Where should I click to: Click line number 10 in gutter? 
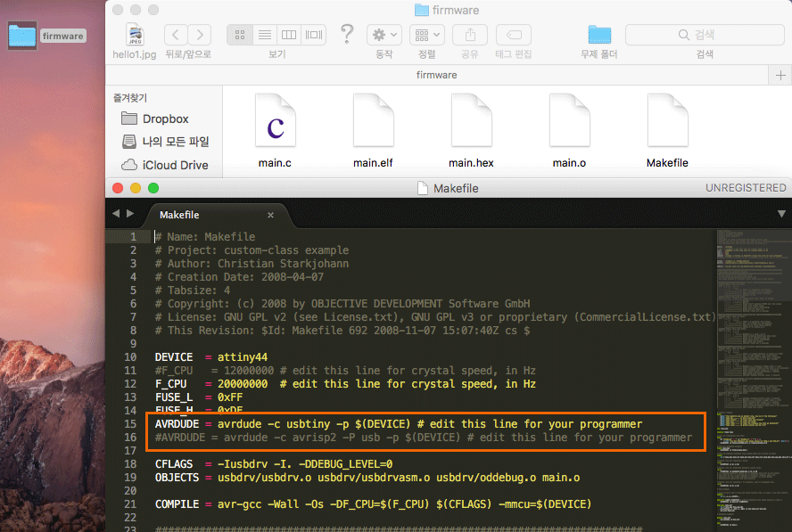[x=130, y=357]
